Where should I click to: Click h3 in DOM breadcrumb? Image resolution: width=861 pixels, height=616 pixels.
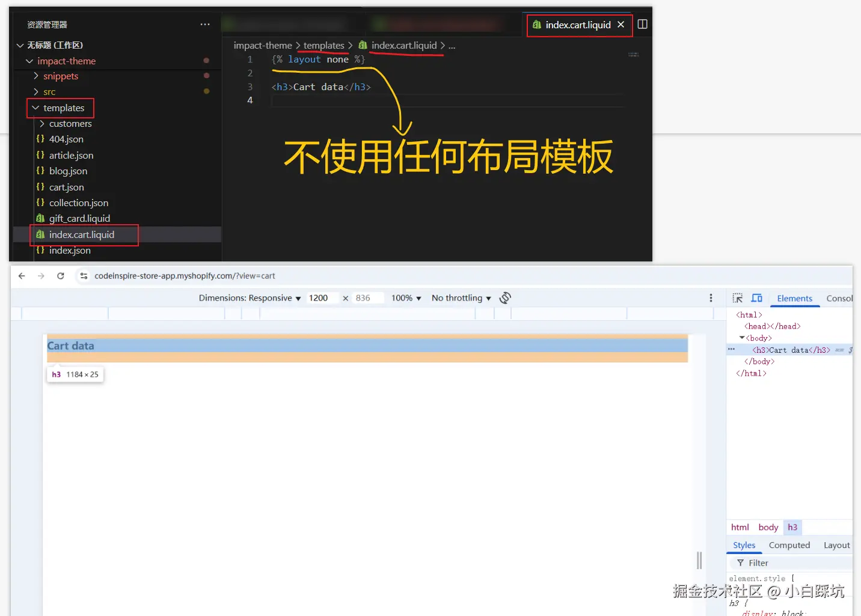coord(792,527)
